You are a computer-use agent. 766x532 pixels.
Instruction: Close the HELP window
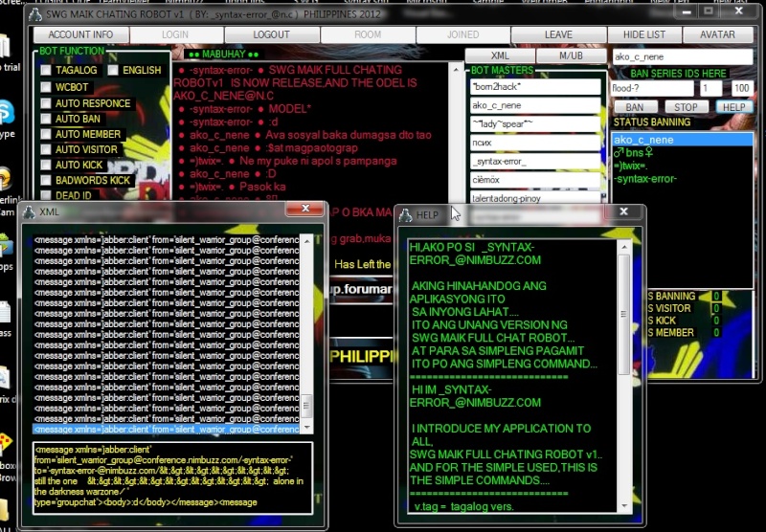point(623,211)
